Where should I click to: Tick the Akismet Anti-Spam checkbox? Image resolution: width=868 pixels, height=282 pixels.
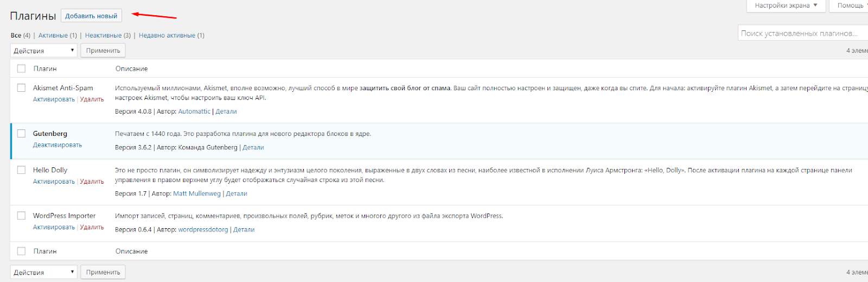pos(21,88)
